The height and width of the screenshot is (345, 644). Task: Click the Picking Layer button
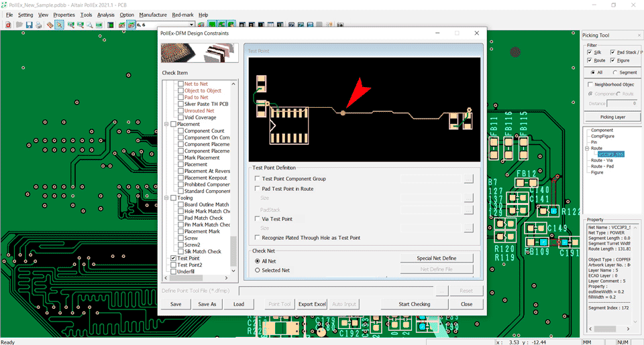(612, 117)
